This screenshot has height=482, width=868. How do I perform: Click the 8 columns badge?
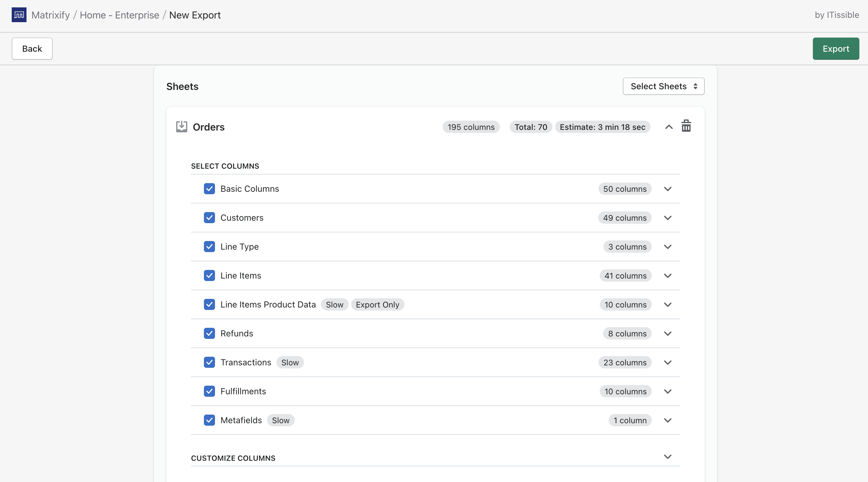click(627, 334)
